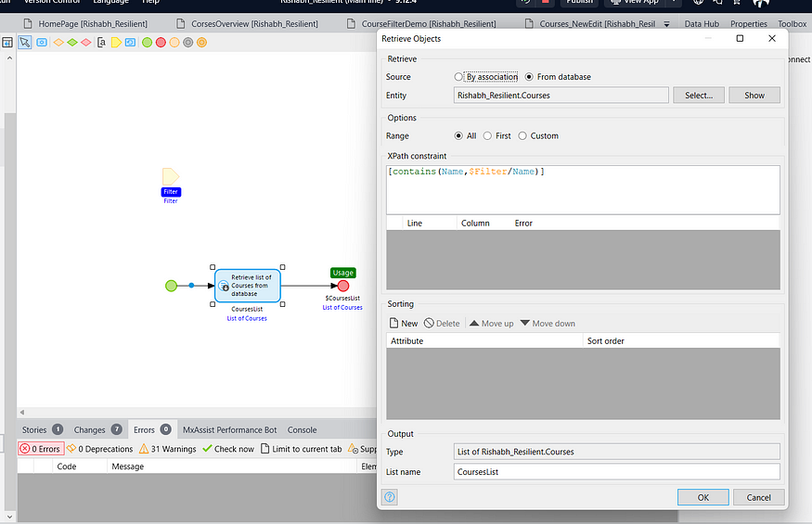This screenshot has height=524, width=812.
Task: Select the Retrieve list of Courses activity
Action: (248, 286)
